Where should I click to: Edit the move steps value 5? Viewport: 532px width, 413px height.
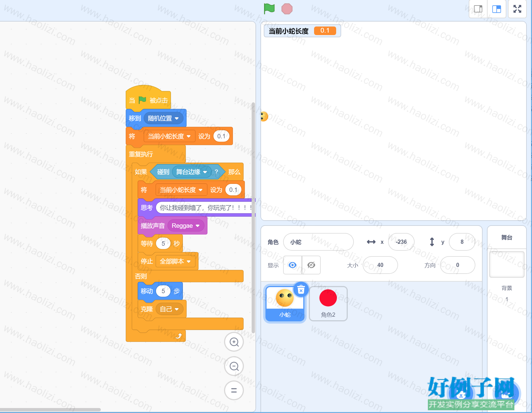(163, 291)
